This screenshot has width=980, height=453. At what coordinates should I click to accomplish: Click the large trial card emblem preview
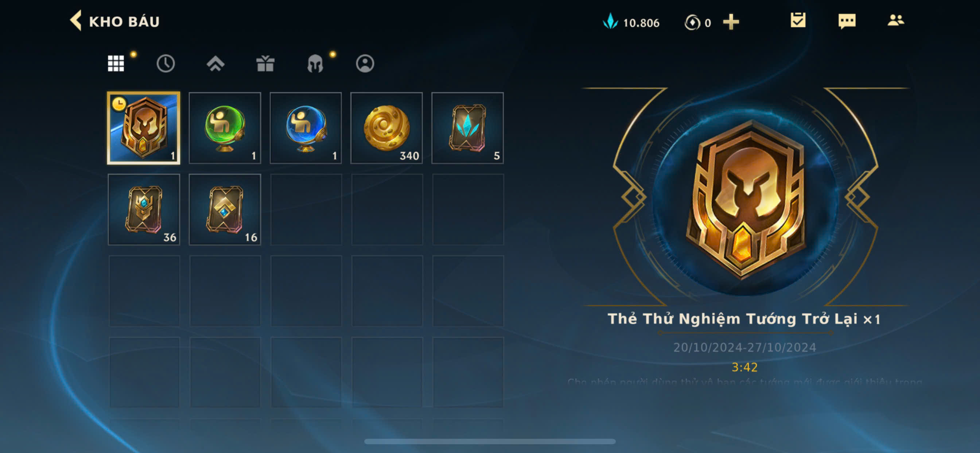coord(746,198)
